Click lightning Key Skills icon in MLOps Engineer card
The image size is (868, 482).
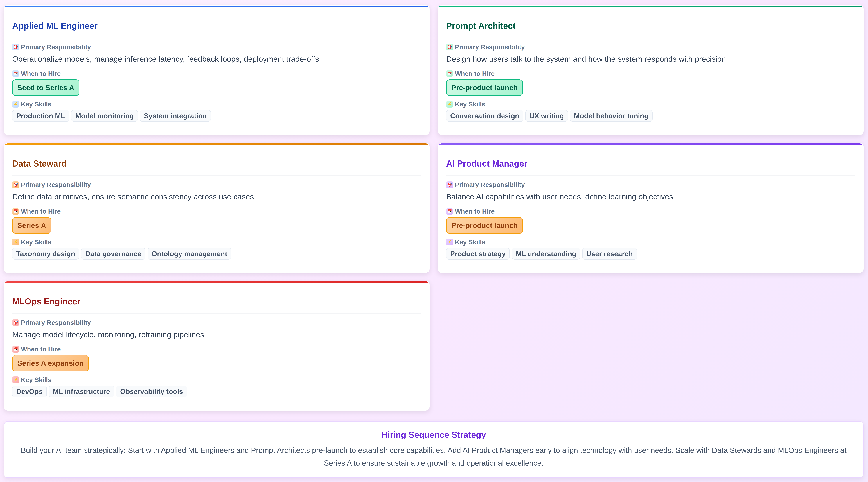(x=15, y=380)
